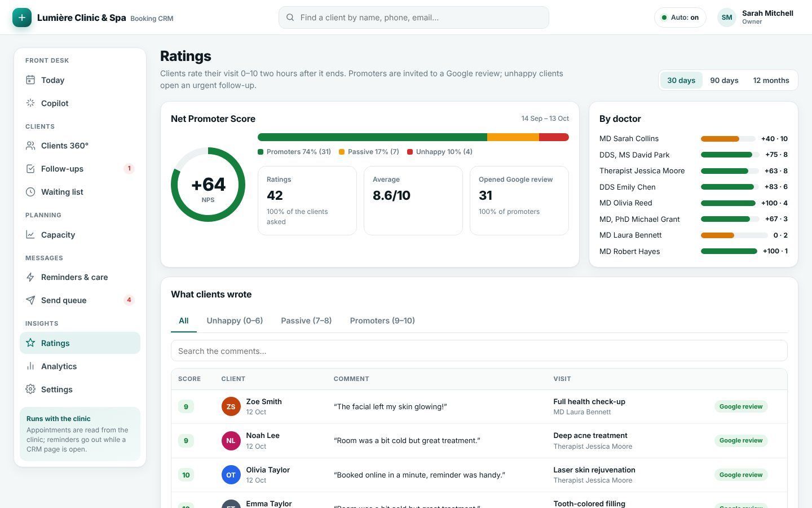812x508 pixels.
Task: Toggle the Auto: on switch
Action: pyautogui.click(x=680, y=17)
